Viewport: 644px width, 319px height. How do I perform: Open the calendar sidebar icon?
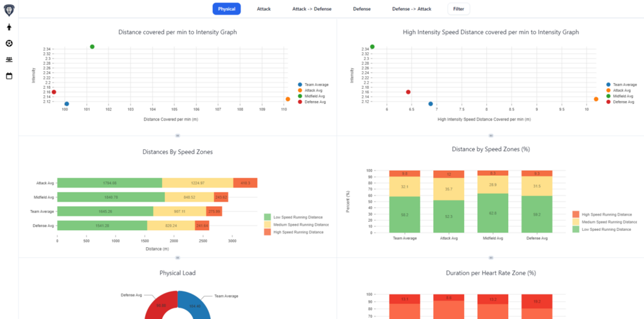tap(9, 76)
